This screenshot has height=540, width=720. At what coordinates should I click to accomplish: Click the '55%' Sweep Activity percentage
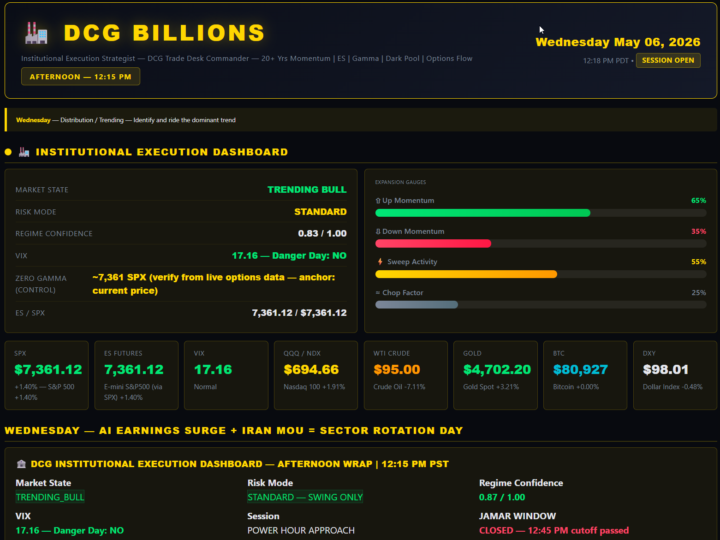click(x=698, y=262)
